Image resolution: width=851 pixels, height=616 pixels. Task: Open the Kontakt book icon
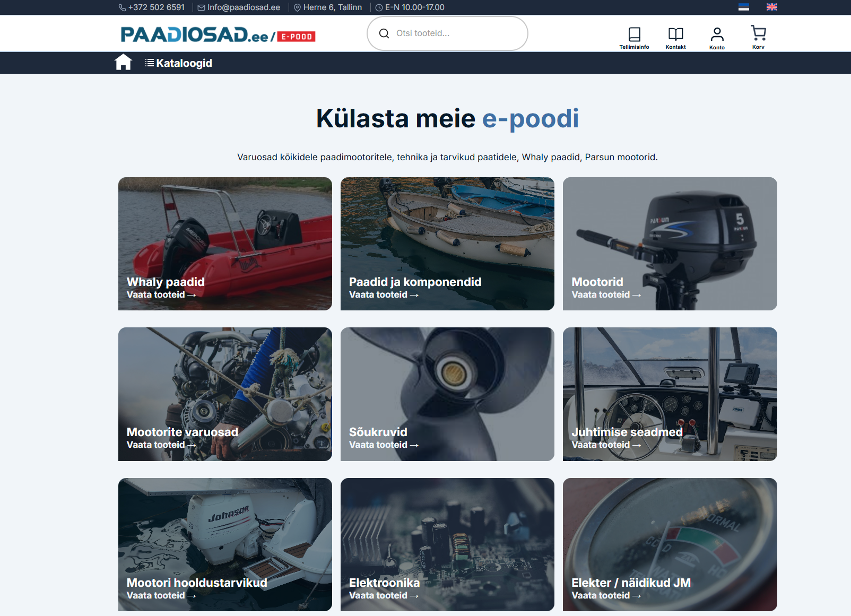click(x=675, y=34)
